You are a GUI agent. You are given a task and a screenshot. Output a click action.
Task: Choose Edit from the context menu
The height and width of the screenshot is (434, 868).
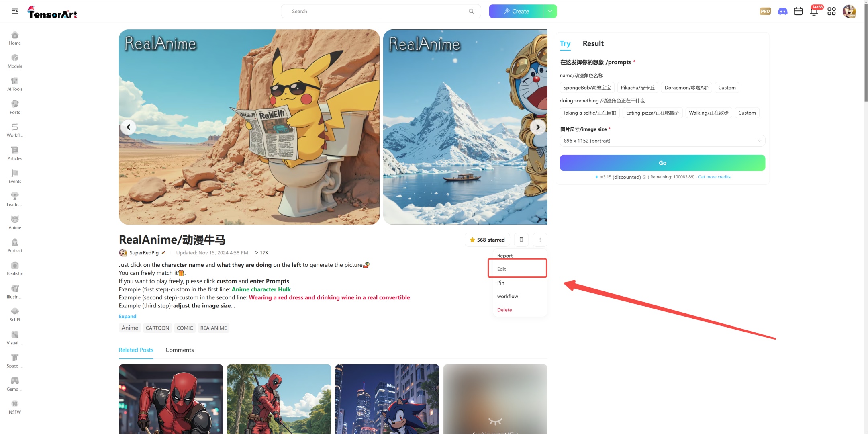click(x=502, y=269)
